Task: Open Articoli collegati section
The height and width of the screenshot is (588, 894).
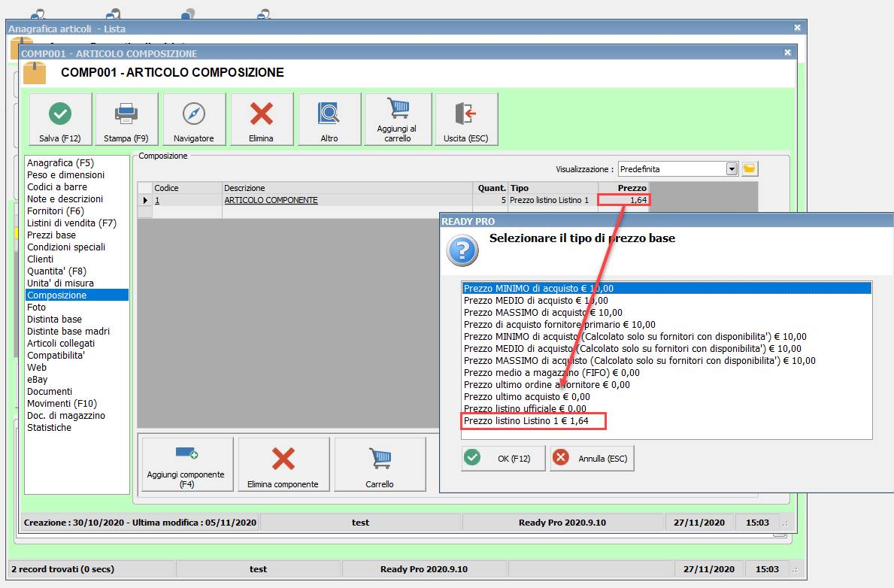Action: click(61, 344)
